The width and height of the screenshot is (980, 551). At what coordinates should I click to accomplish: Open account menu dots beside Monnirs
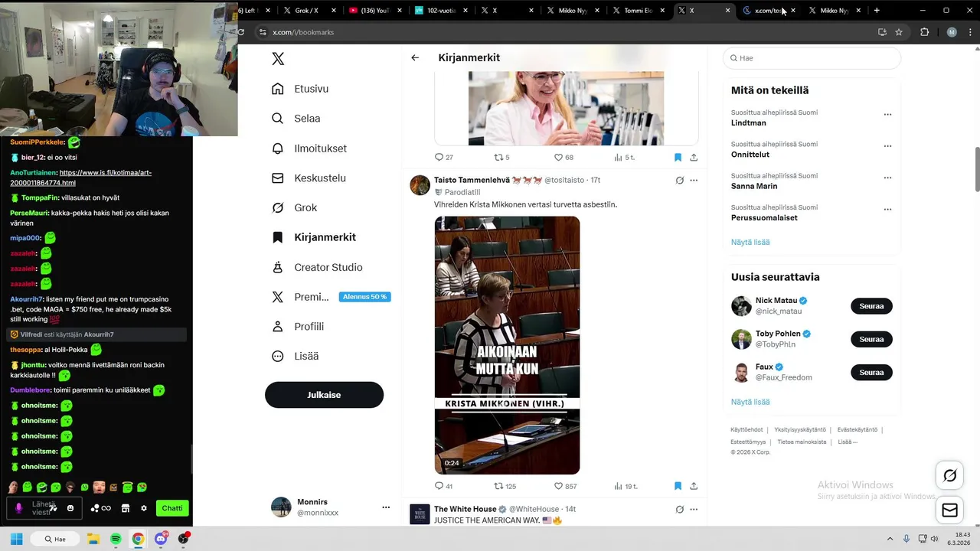point(386,507)
